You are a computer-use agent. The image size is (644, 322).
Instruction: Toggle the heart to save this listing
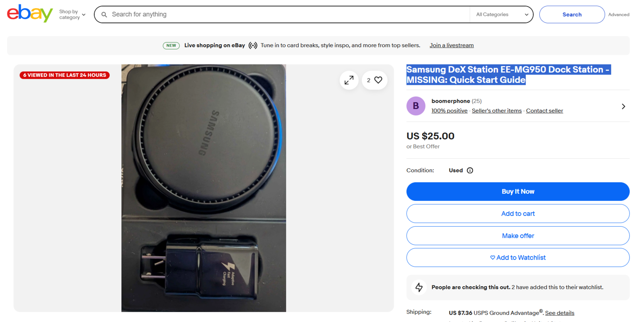378,80
